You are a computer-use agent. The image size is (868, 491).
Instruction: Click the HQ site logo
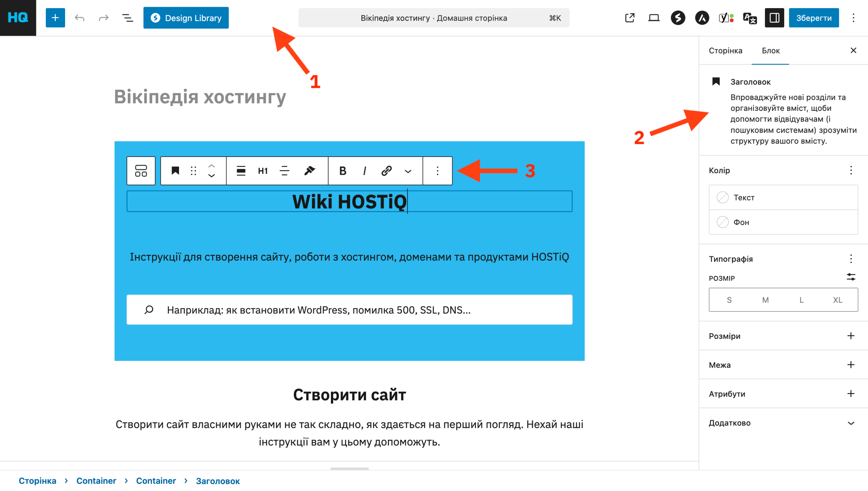(18, 18)
